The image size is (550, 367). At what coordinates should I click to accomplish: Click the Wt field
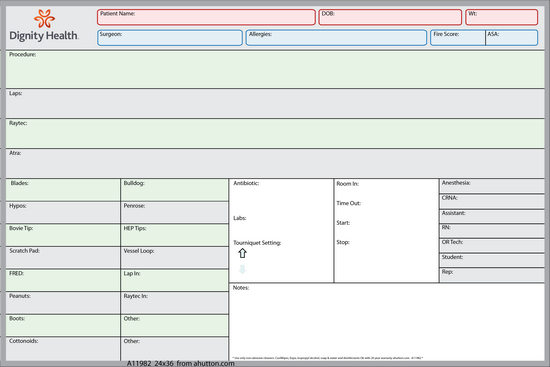coord(502,17)
